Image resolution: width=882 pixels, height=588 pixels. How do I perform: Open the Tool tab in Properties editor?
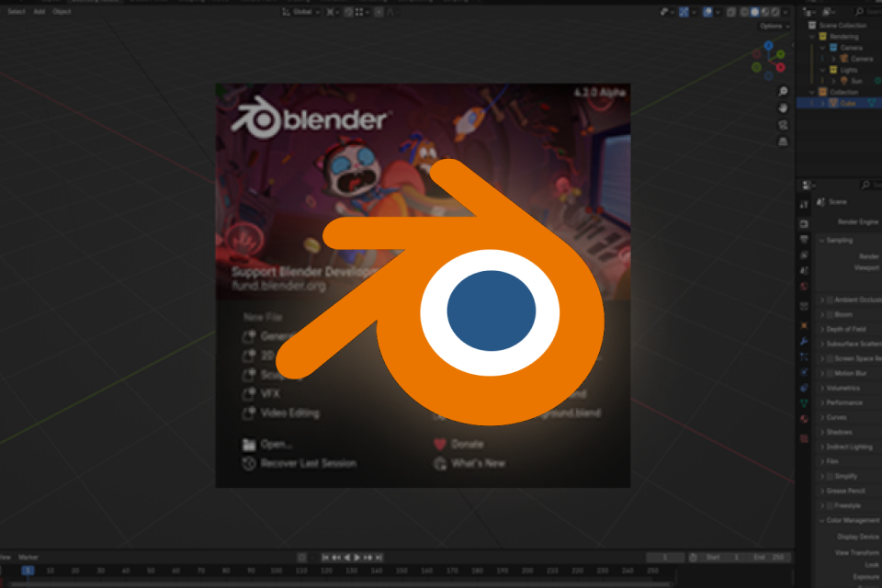[x=805, y=205]
